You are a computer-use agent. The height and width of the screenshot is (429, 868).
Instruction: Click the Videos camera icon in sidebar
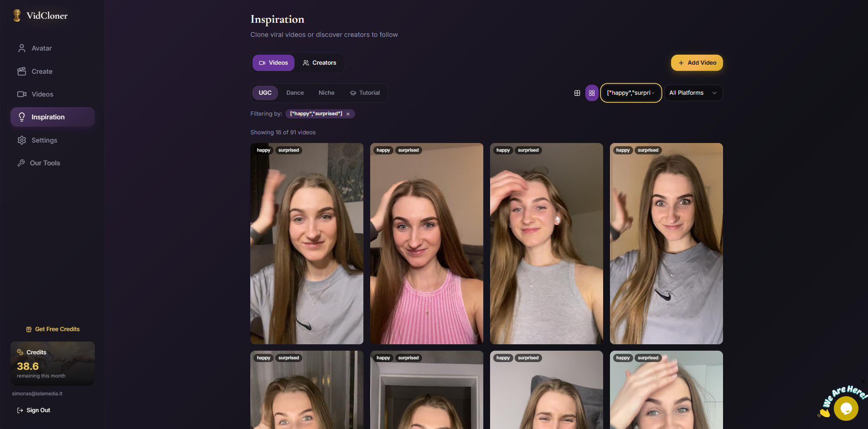21,94
